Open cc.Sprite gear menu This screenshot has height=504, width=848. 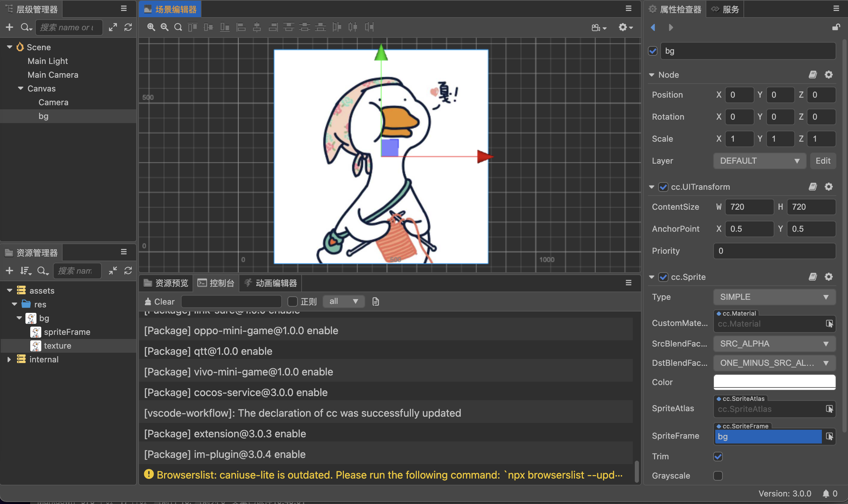click(829, 277)
